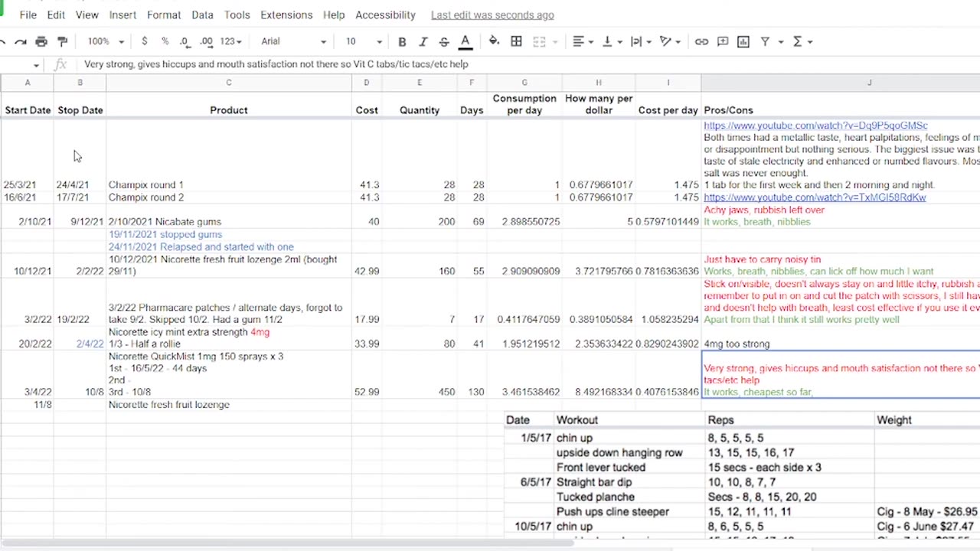The image size is (980, 551).
Task: Toggle strikethrough formatting
Action: pos(444,41)
